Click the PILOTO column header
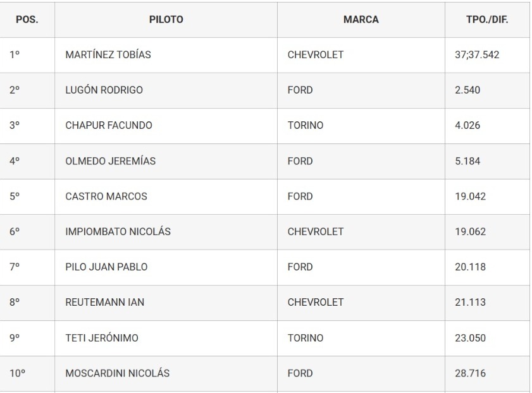The height and width of the screenshot is (393, 532). pyautogui.click(x=166, y=20)
